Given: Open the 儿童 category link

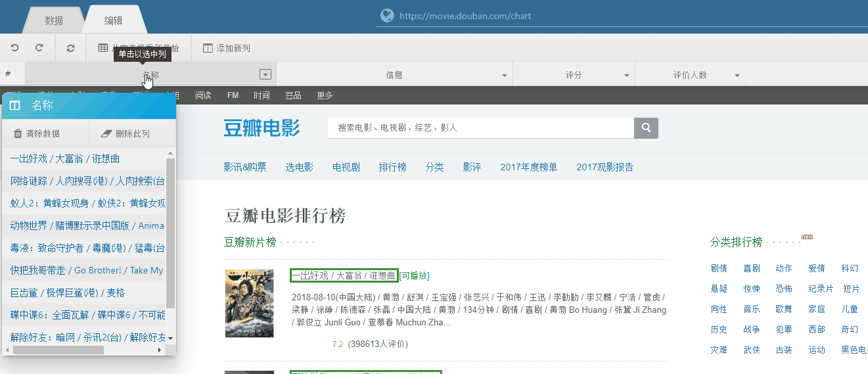Looking at the screenshot, I should click(x=850, y=309).
